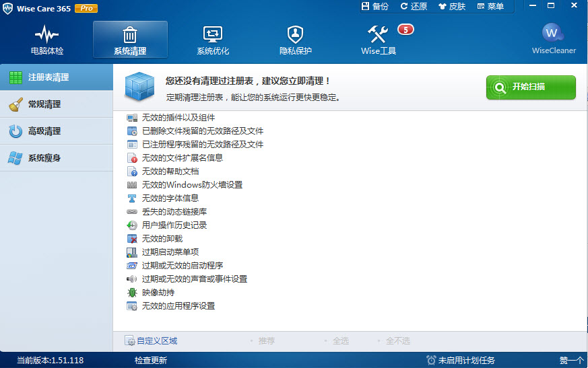Select the 无效的插件以及组件 text
588x368 pixels.
(178, 118)
